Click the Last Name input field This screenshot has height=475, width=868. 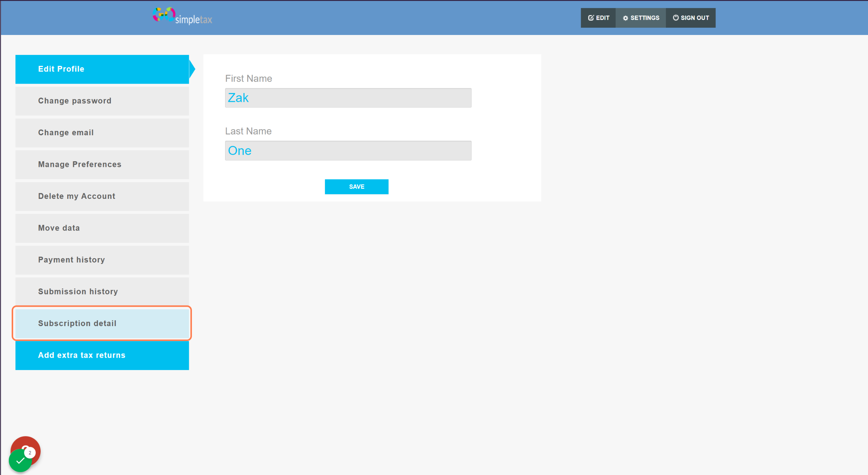[348, 151]
